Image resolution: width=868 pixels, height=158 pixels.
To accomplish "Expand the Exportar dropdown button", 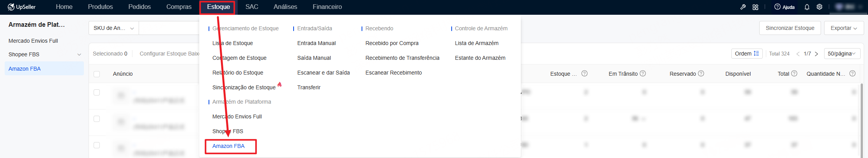I will tap(844, 28).
